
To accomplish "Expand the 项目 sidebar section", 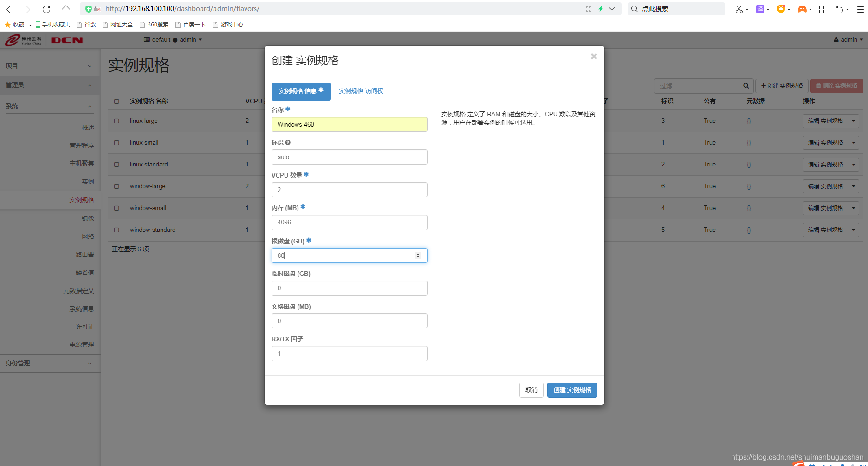I will (50, 66).
